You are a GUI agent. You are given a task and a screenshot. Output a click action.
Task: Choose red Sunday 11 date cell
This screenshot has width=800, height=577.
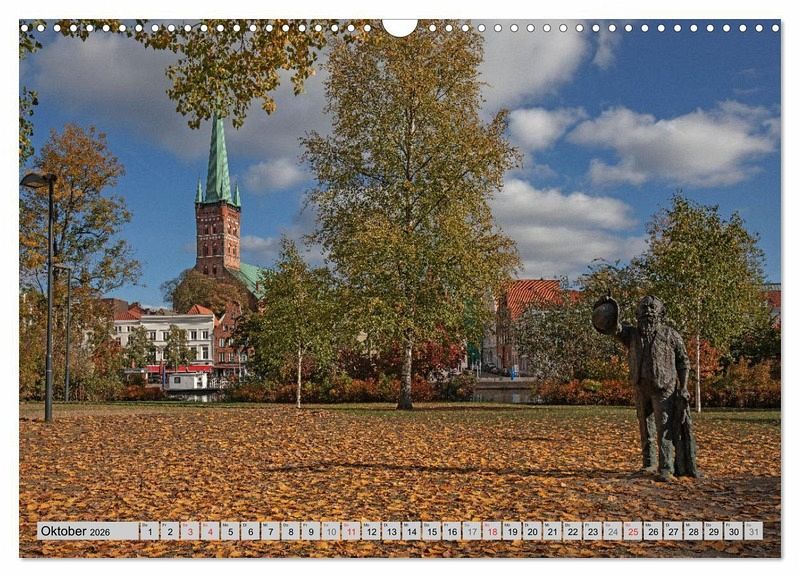[x=351, y=531]
